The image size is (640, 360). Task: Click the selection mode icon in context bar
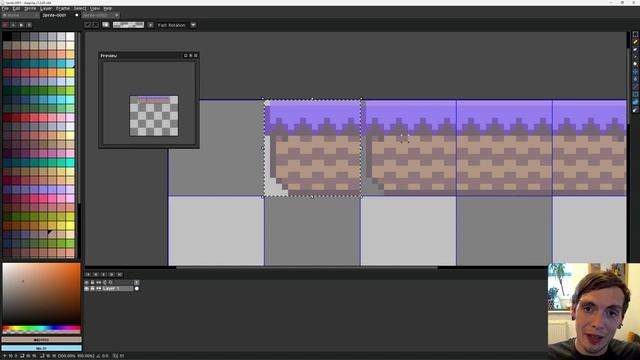(106, 25)
